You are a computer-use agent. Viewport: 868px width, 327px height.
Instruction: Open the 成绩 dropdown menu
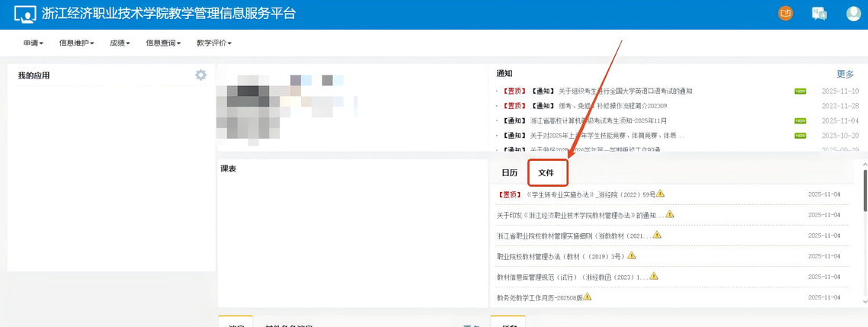(120, 43)
